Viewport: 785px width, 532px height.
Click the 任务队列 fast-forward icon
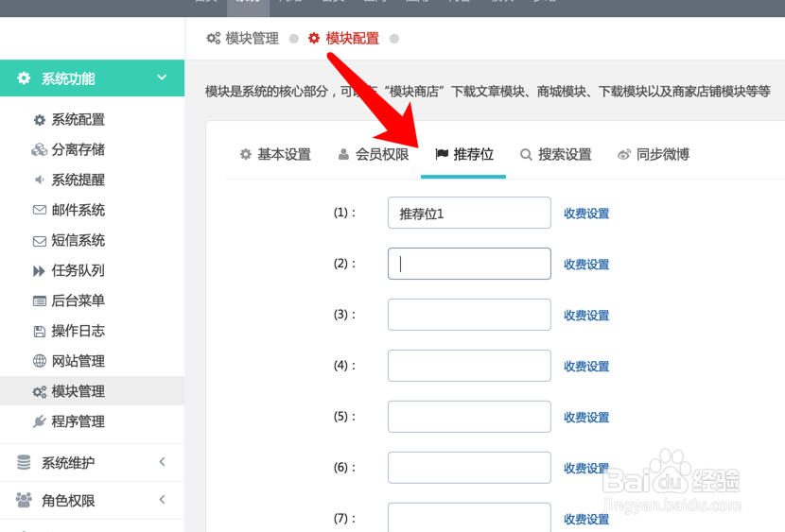point(39,271)
